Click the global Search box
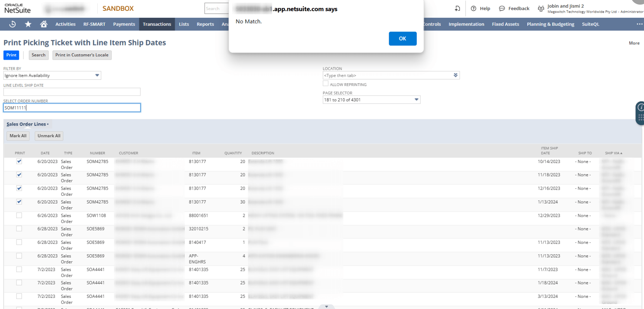 (x=217, y=8)
